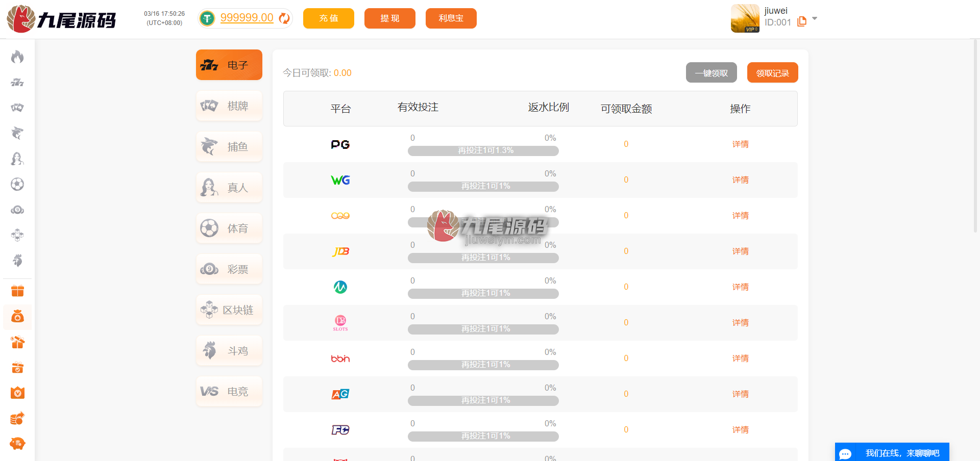The height and width of the screenshot is (461, 980).
Task: Refresh the balance with orange reload icon
Action: (x=284, y=18)
